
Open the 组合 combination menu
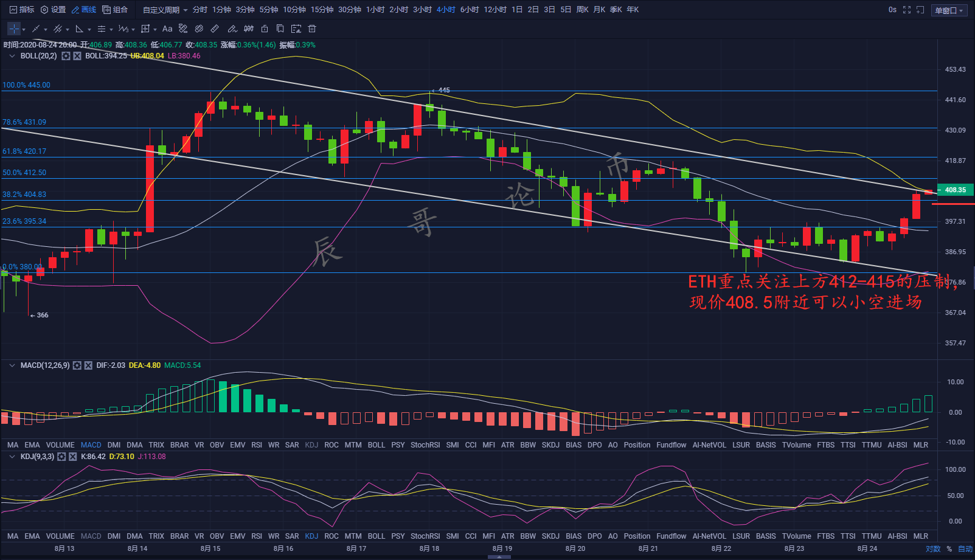coord(115,10)
